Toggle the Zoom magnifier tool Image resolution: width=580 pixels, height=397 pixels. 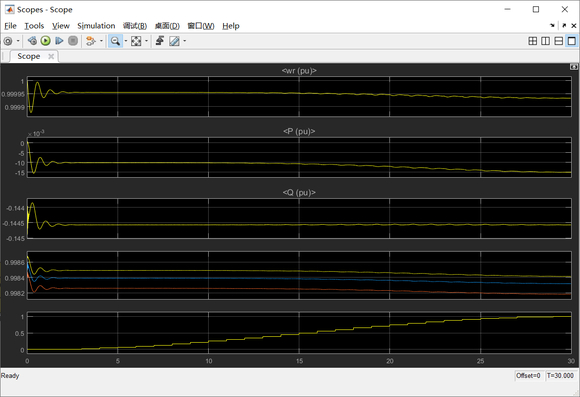(115, 41)
